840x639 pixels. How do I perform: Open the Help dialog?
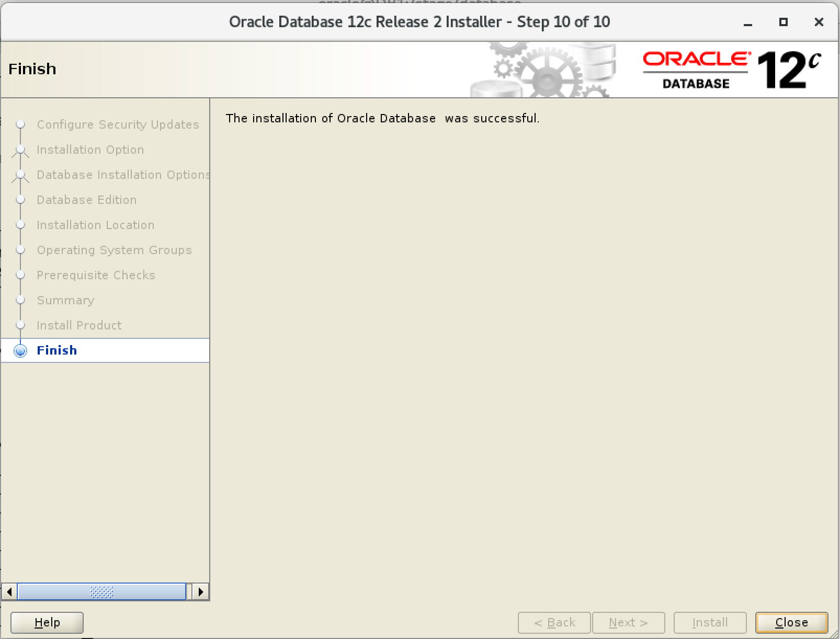tap(47, 622)
